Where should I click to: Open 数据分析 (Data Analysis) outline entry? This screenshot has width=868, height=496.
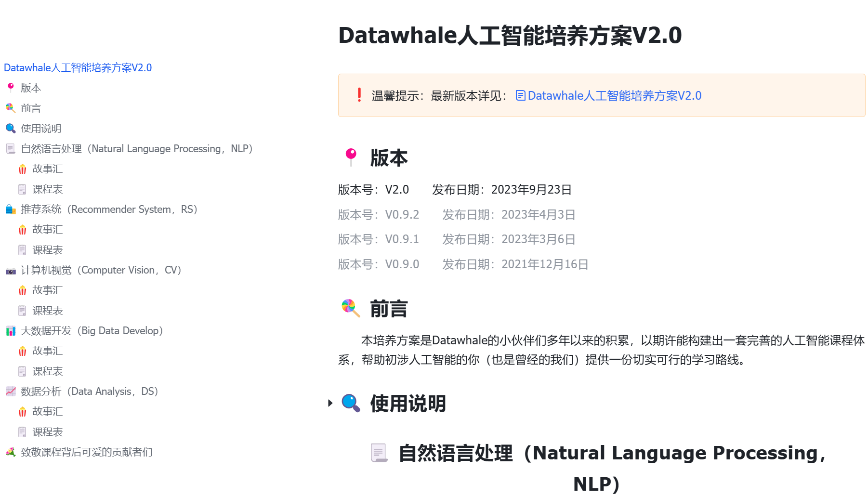(90, 392)
